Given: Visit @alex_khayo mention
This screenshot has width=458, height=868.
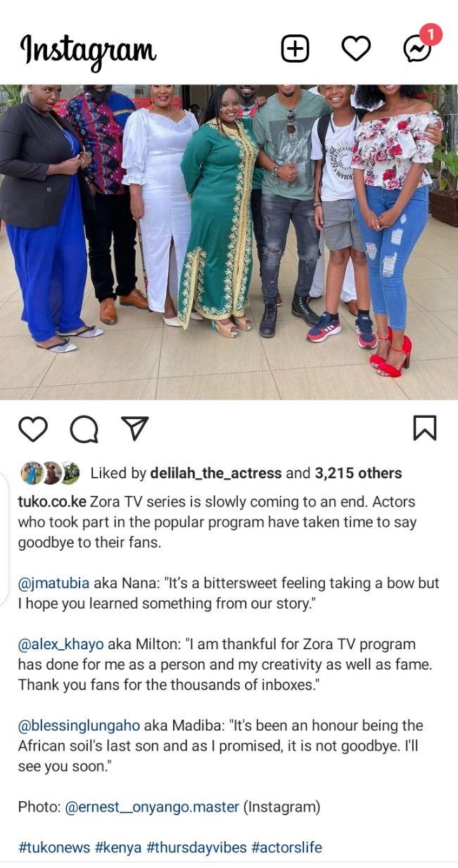Looking at the screenshot, I should (61, 644).
